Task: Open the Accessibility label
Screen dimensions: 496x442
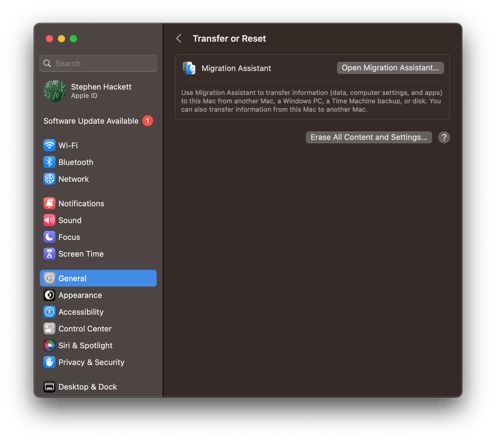Action: click(81, 312)
